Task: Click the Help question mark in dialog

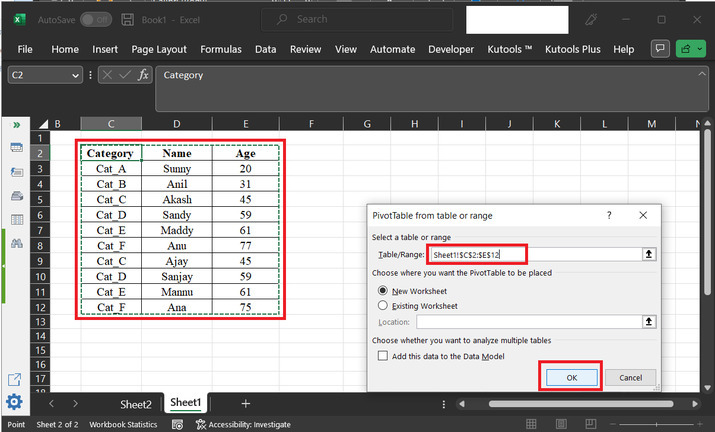Action: tap(609, 215)
